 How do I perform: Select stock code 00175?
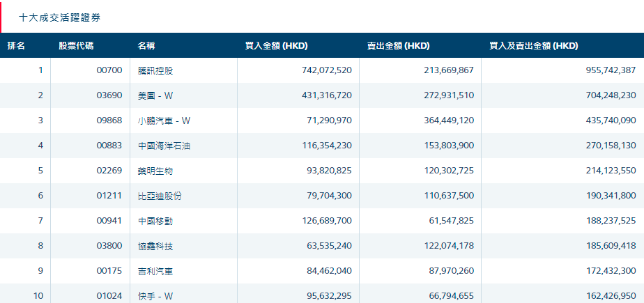click(109, 271)
